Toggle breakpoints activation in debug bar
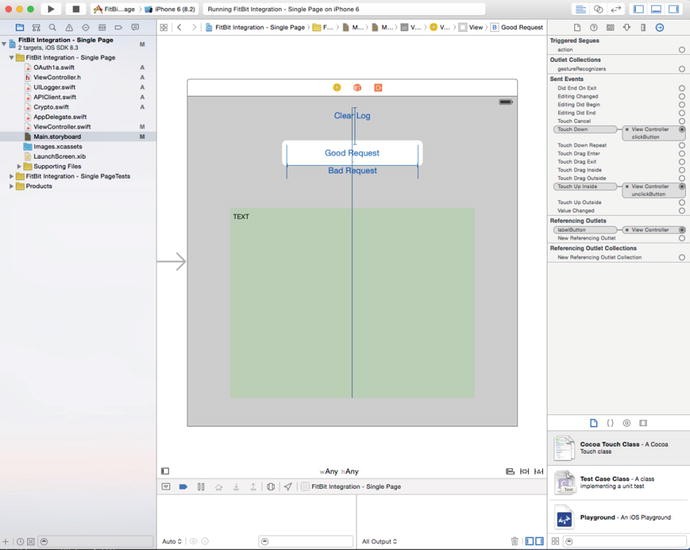 pyautogui.click(x=183, y=486)
